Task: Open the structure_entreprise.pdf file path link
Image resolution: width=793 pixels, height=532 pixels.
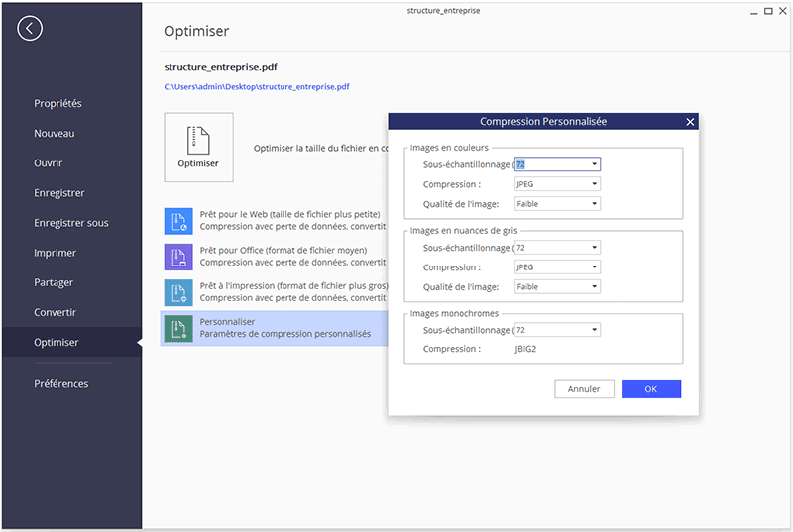Action: (x=257, y=87)
